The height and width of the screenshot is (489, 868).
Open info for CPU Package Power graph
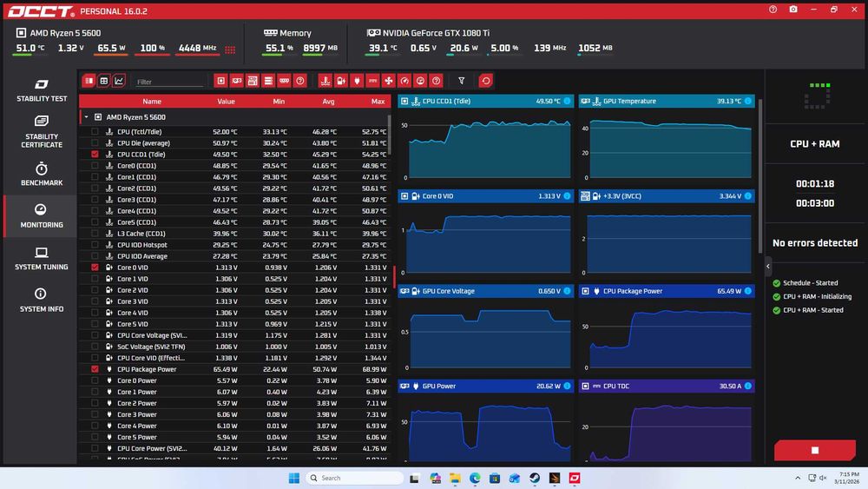748,291
